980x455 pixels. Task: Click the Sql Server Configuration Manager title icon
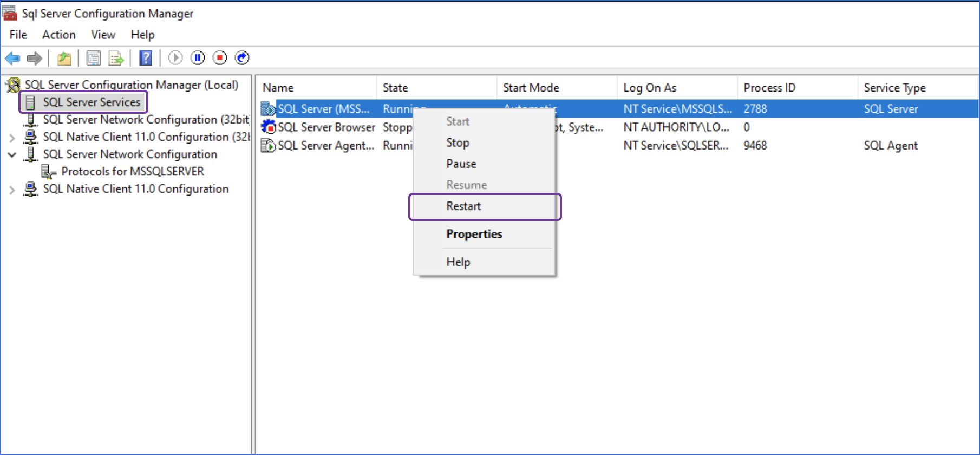click(x=10, y=13)
